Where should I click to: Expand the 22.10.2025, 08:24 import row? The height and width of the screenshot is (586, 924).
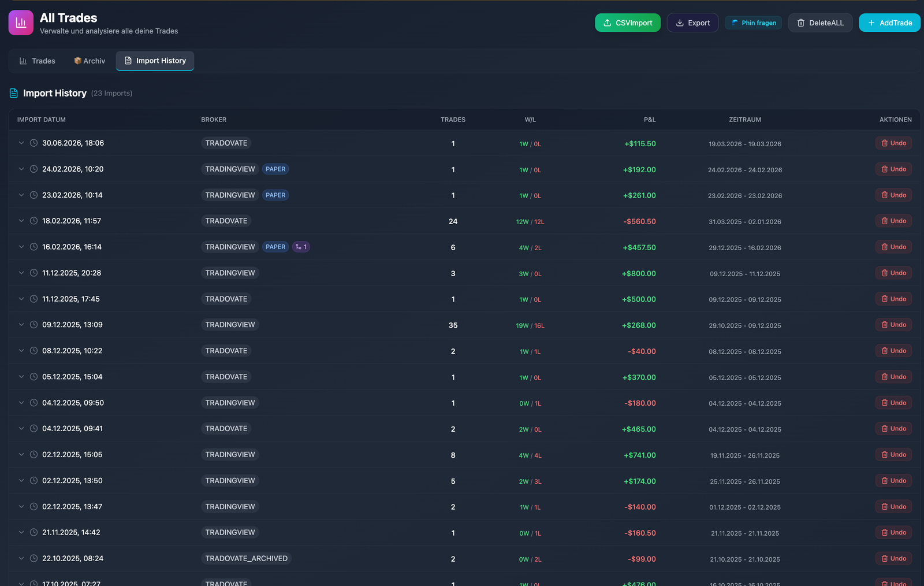21,558
